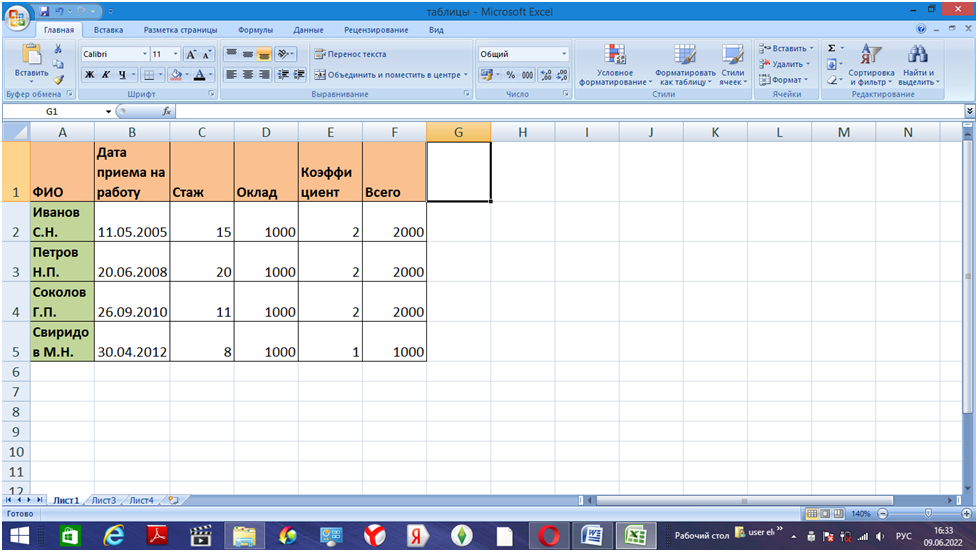This screenshot has height=552, width=978.
Task: Open font color dropdown arrow
Action: pyautogui.click(x=210, y=75)
